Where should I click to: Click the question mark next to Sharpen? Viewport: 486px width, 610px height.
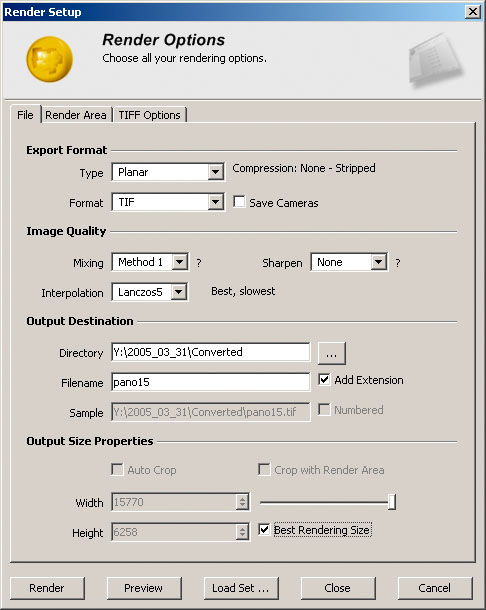[398, 263]
